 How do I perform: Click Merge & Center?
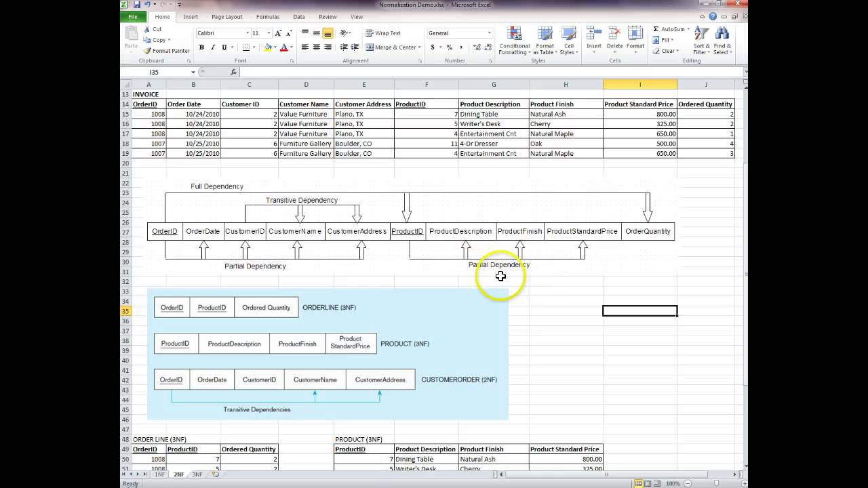click(x=393, y=47)
